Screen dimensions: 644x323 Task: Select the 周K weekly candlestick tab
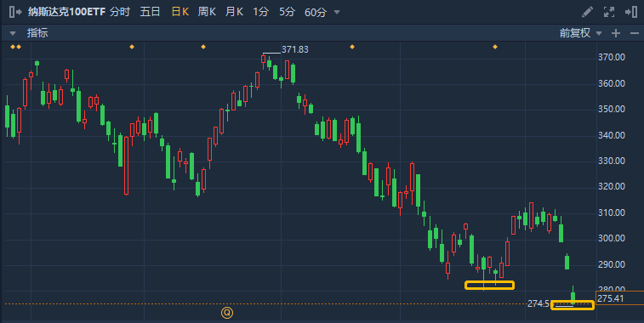pos(207,12)
